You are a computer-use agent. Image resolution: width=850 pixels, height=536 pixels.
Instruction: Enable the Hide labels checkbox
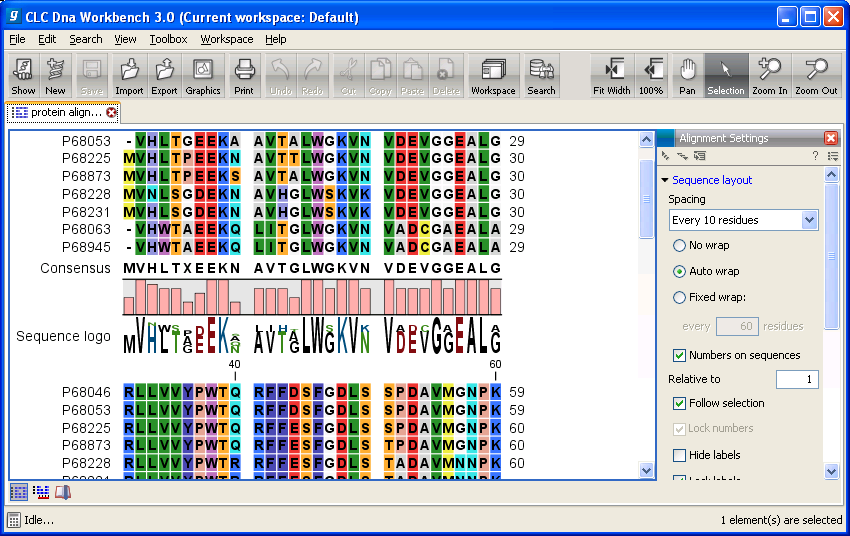point(679,455)
